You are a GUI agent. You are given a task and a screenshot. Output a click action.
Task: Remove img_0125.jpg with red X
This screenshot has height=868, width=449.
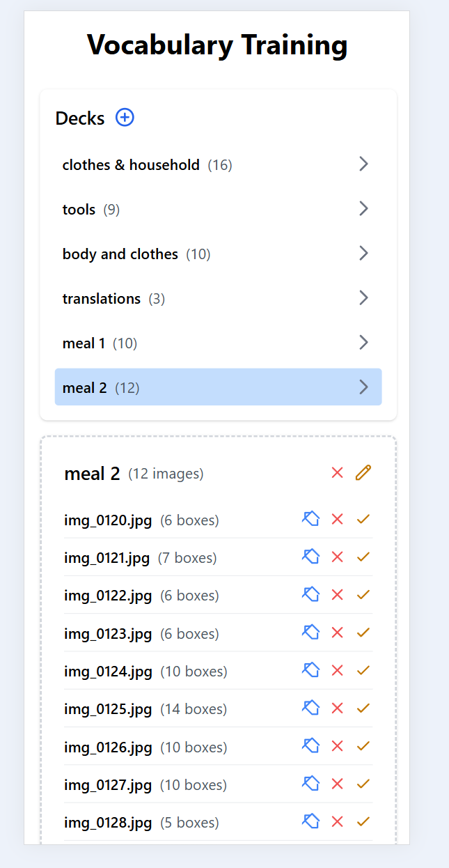click(x=338, y=708)
